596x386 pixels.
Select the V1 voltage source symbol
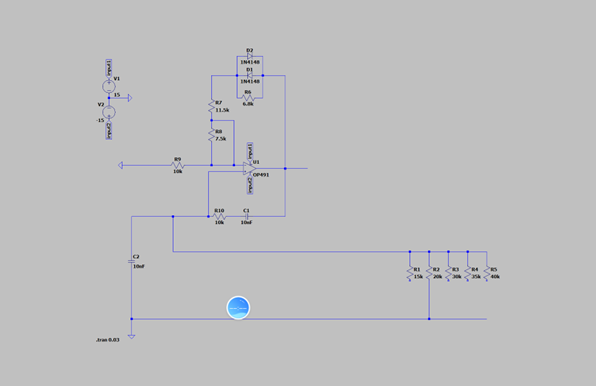coord(109,86)
